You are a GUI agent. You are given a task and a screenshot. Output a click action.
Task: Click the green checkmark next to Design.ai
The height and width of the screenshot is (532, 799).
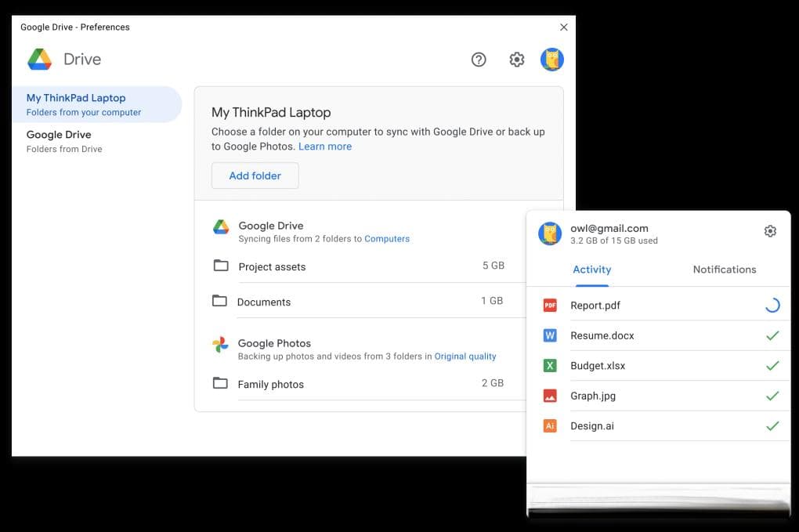click(x=772, y=425)
